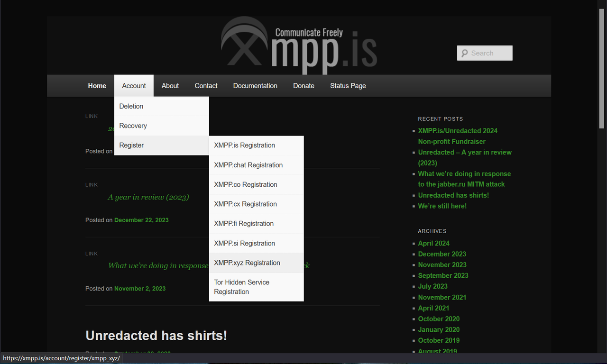Open the September 2023 archive
This screenshot has width=607, height=364.
click(443, 275)
